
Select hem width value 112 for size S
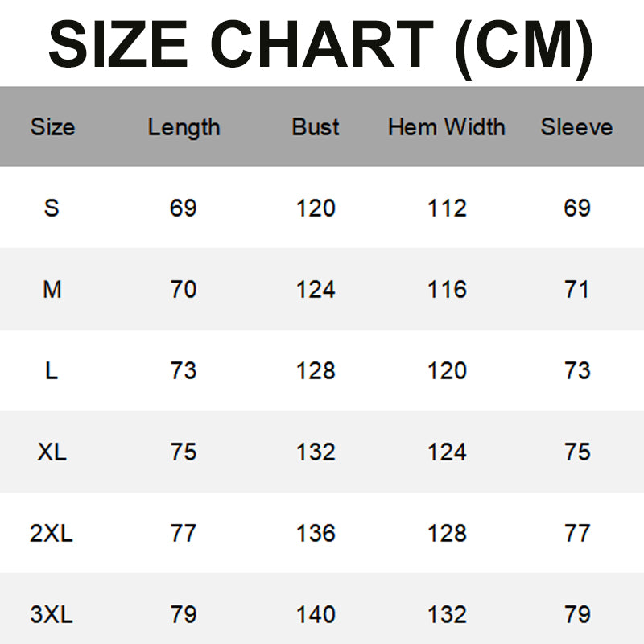[447, 208]
